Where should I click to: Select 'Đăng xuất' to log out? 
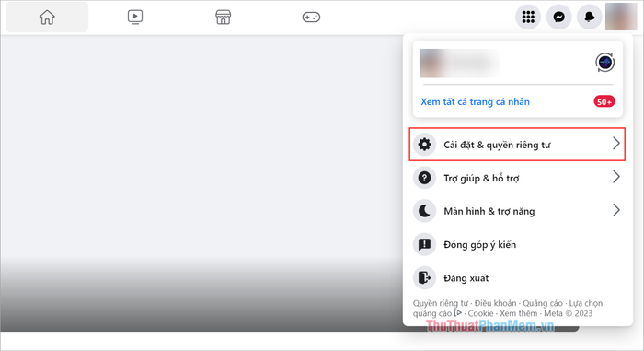click(x=517, y=277)
